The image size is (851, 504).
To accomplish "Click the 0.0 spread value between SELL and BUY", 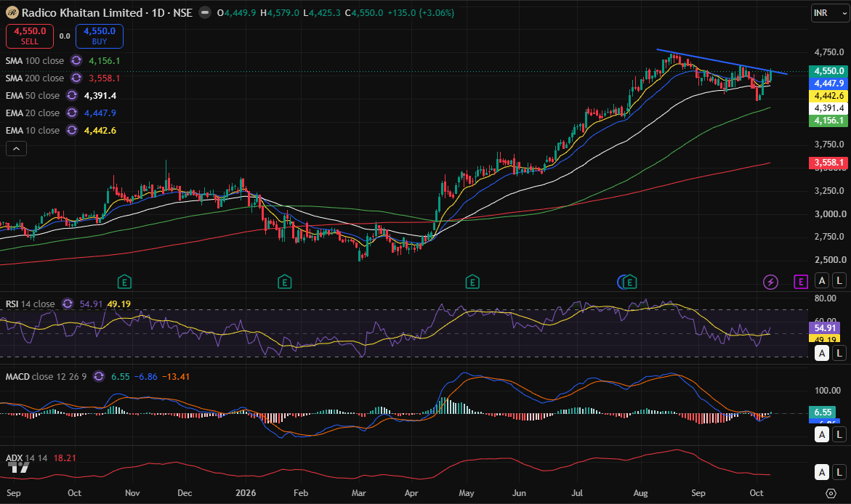I will click(65, 36).
